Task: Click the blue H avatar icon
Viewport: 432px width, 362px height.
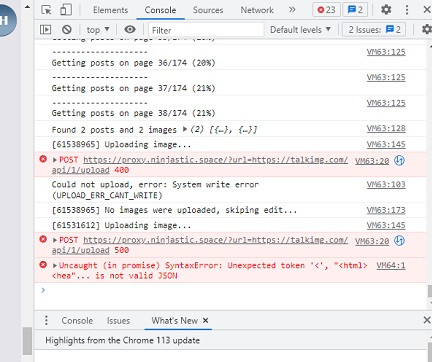Action: tap(7, 21)
